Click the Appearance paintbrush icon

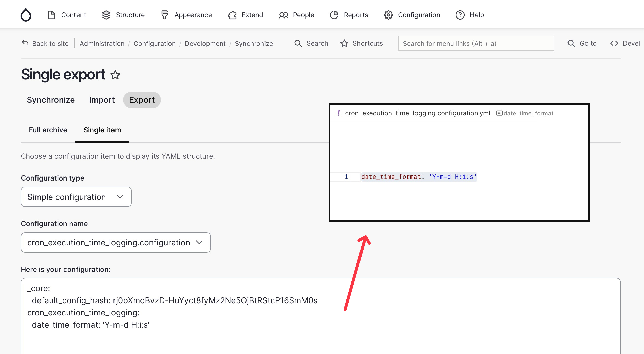click(164, 15)
